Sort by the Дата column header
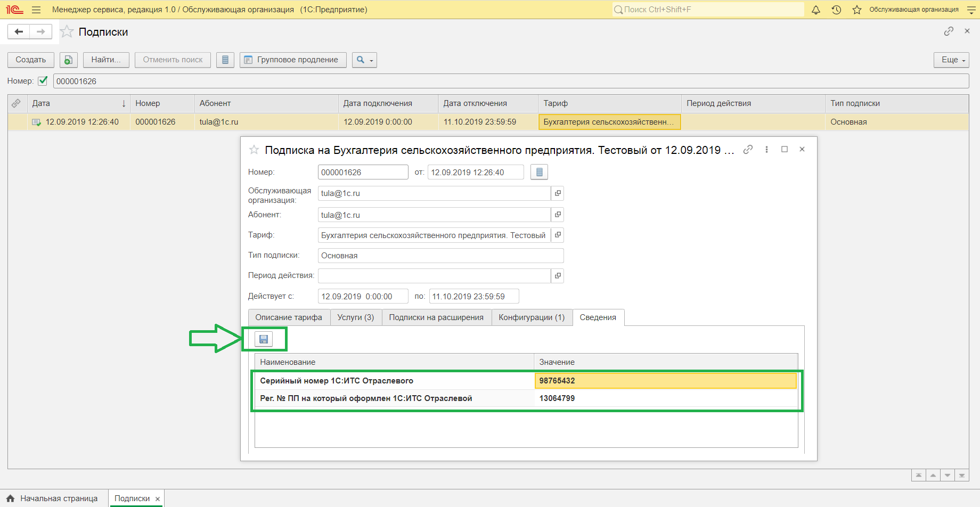980x507 pixels. [79, 103]
